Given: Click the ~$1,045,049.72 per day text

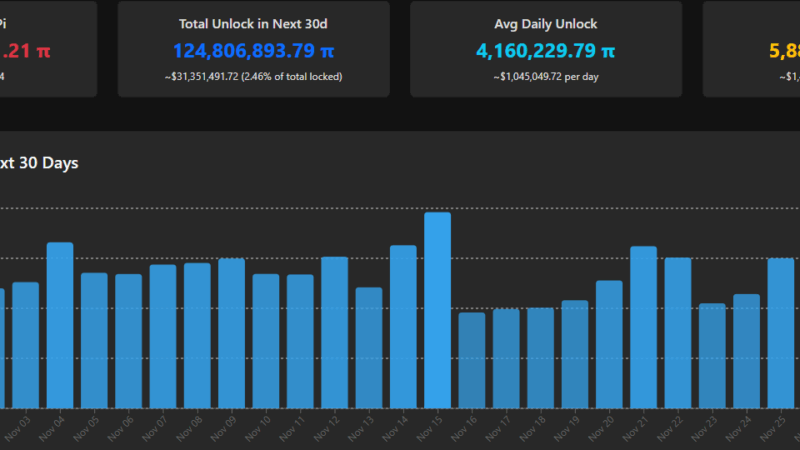Looking at the screenshot, I should (546, 77).
